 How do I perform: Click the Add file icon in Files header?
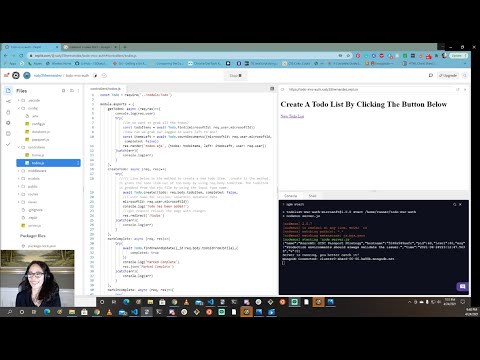pyautogui.click(x=63, y=91)
